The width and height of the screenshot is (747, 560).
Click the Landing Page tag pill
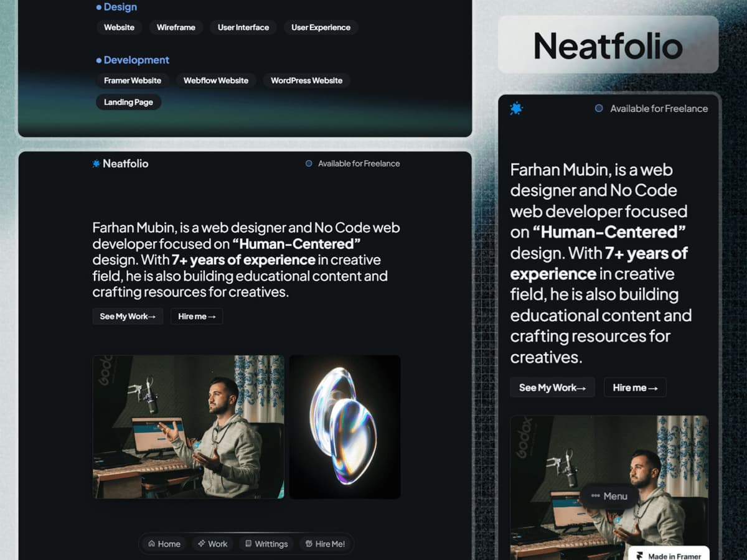pos(128,102)
